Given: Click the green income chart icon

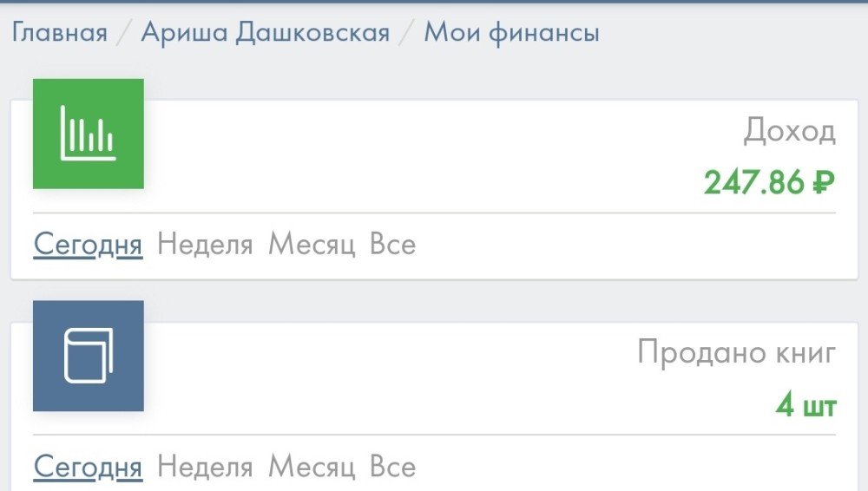Looking at the screenshot, I should (88, 134).
